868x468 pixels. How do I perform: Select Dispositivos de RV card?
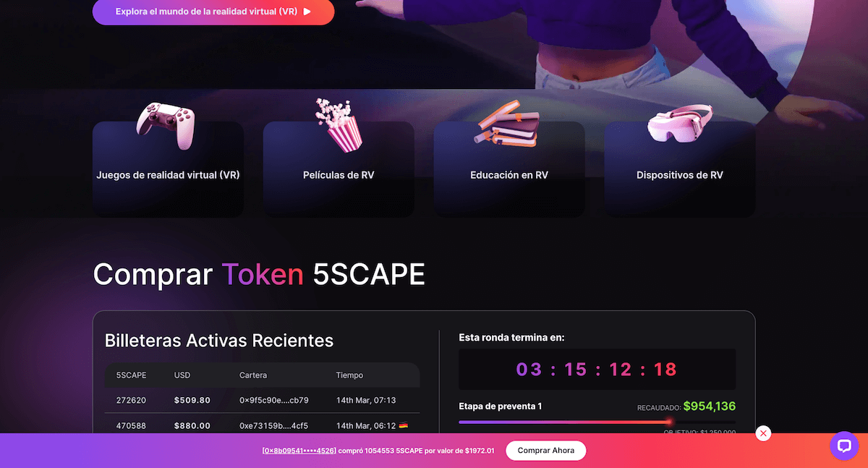tap(680, 169)
